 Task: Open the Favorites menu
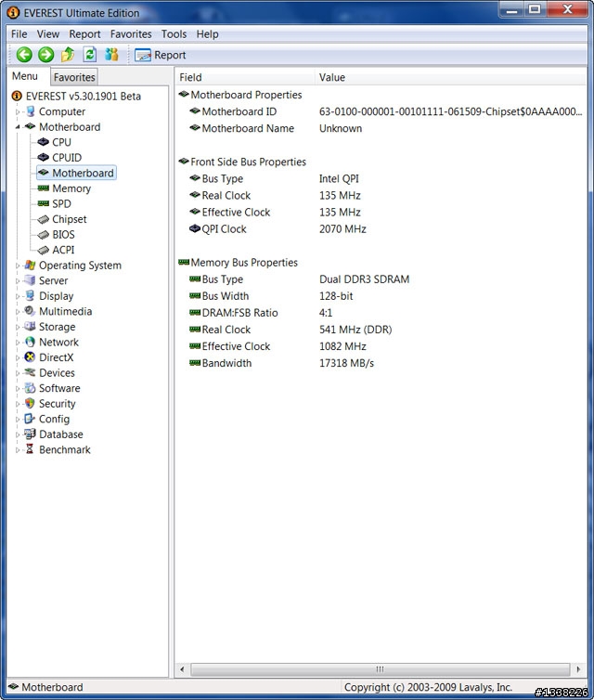tap(131, 34)
